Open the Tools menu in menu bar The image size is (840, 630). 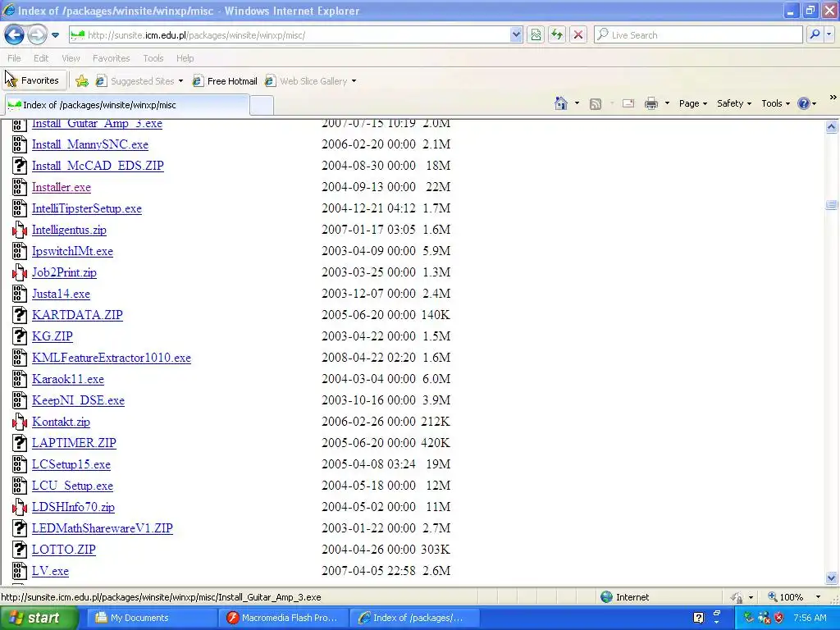pyautogui.click(x=153, y=58)
